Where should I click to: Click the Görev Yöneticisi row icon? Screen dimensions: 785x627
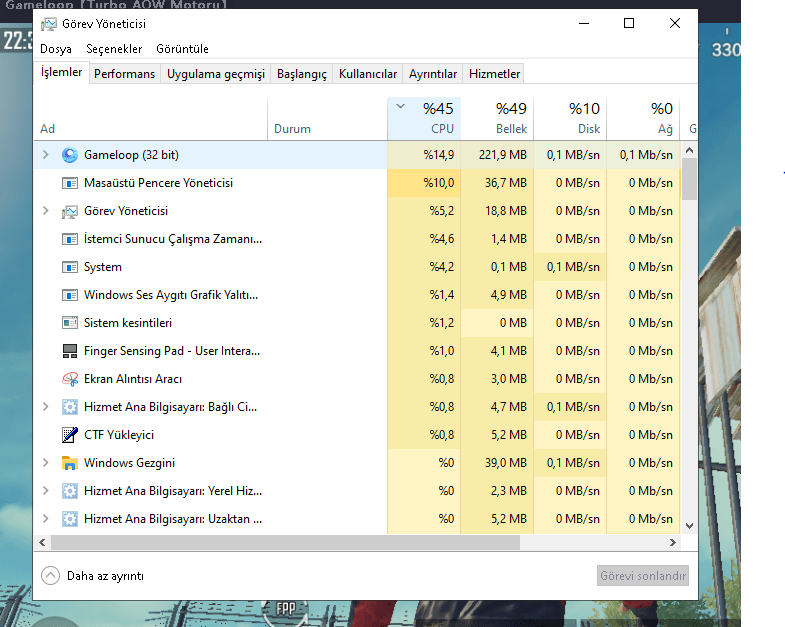(70, 211)
